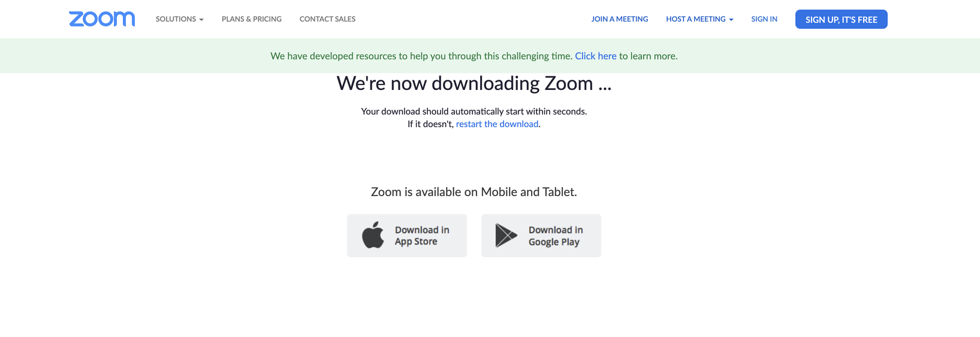Select Download in Google Play text
Image resolution: width=980 pixels, height=337 pixels.
pyautogui.click(x=556, y=236)
